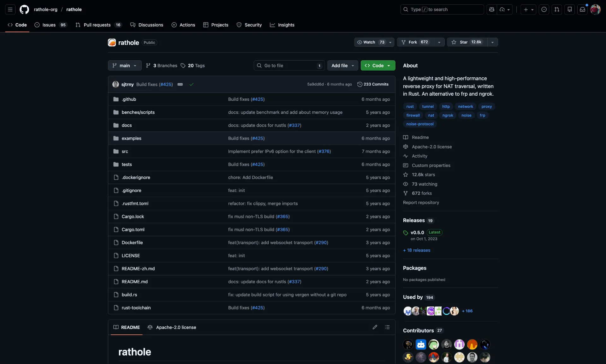Click the green check on latest commit
Image resolution: width=606 pixels, height=364 pixels.
pyautogui.click(x=191, y=85)
